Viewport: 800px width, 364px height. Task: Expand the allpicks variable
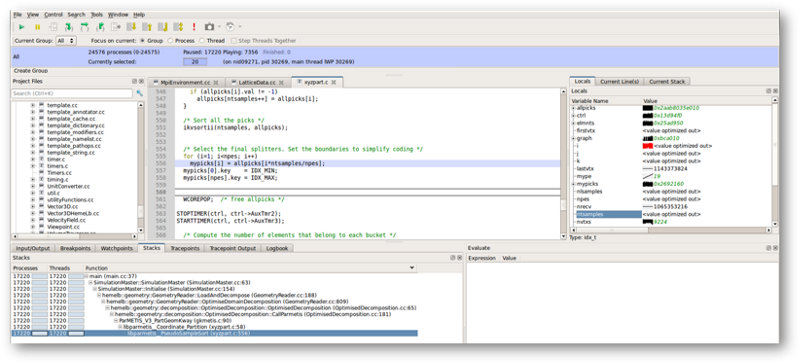pos(573,108)
